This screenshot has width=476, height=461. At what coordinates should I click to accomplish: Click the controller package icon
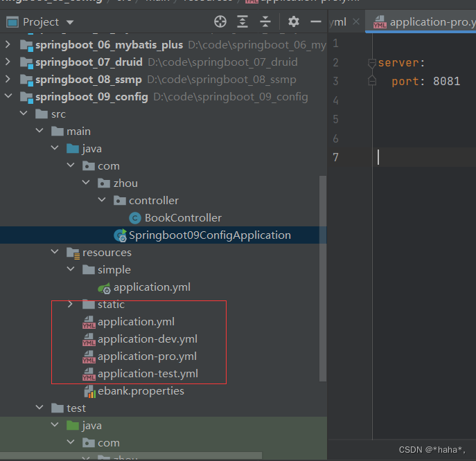coord(120,201)
